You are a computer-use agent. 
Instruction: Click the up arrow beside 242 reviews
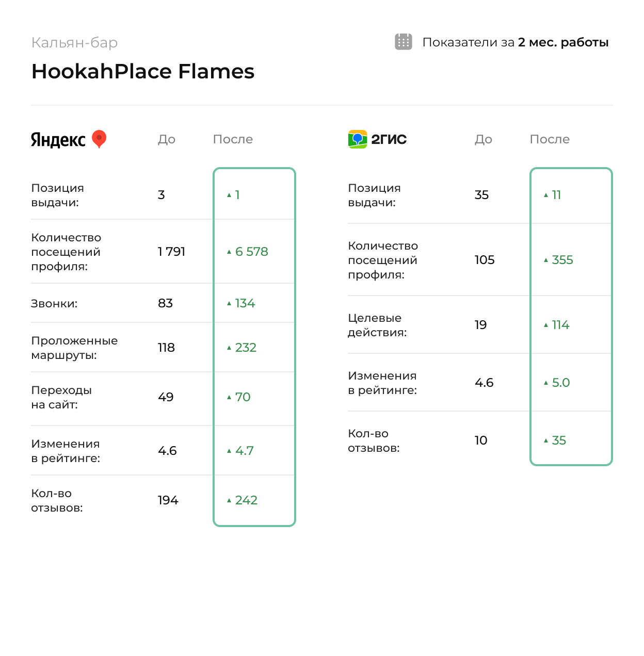(x=229, y=500)
